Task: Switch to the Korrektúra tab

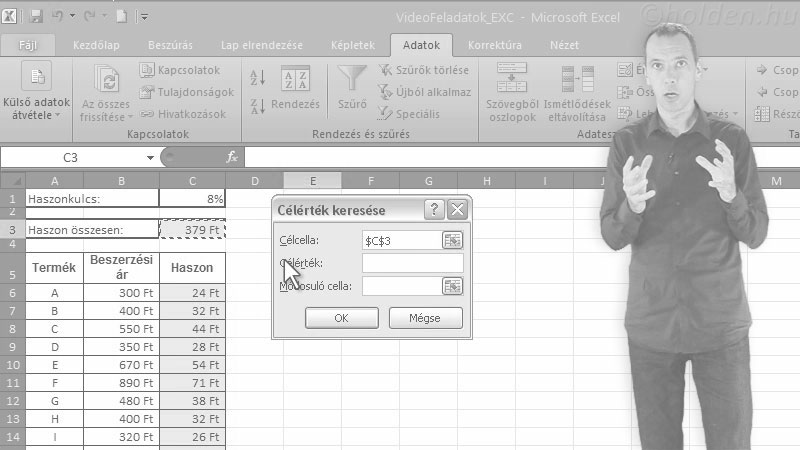Action: tap(494, 45)
